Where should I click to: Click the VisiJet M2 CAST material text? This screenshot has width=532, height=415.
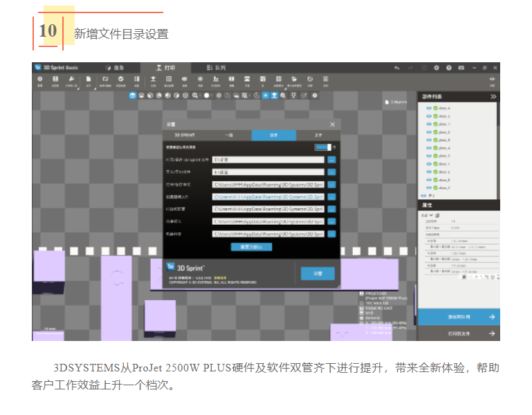coord(378,308)
